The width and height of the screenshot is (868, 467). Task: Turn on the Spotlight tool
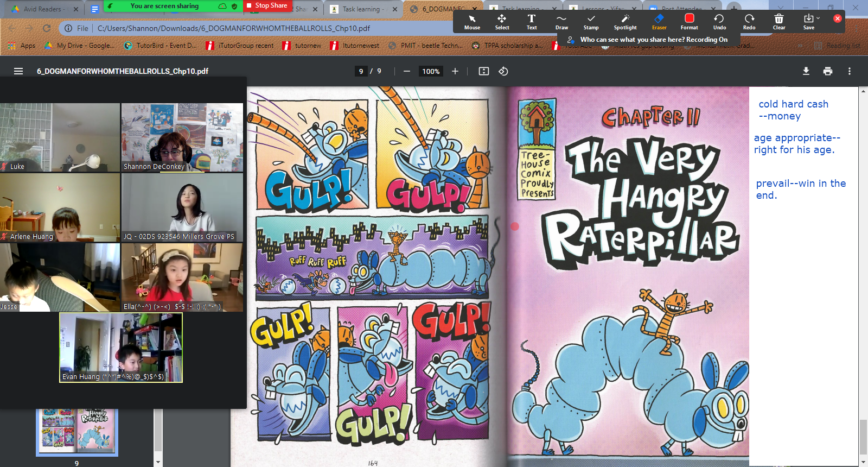pos(625,22)
